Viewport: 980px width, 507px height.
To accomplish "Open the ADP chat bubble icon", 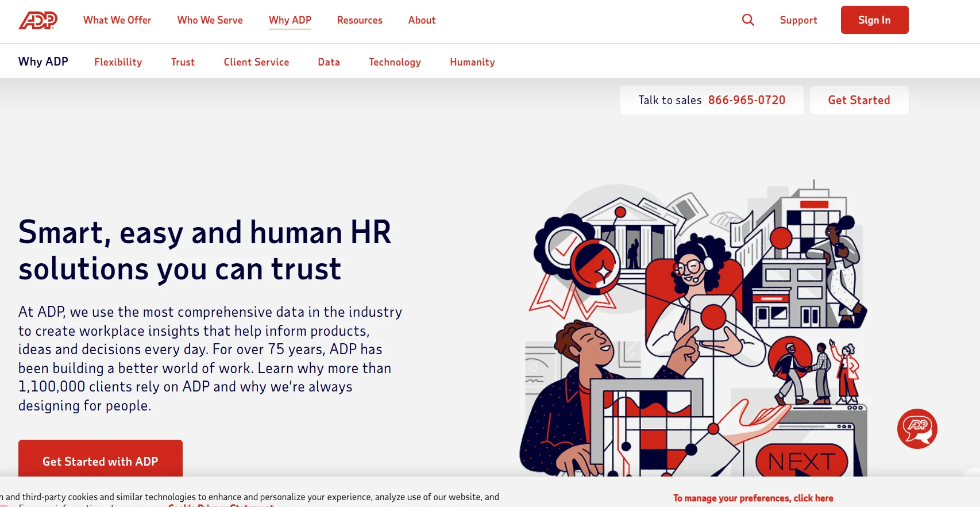I will tap(917, 429).
